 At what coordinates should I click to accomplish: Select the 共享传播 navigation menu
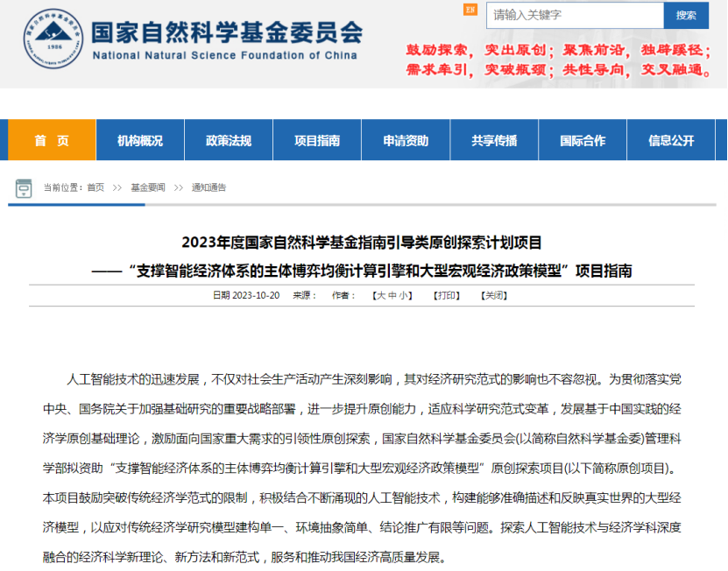click(x=494, y=140)
